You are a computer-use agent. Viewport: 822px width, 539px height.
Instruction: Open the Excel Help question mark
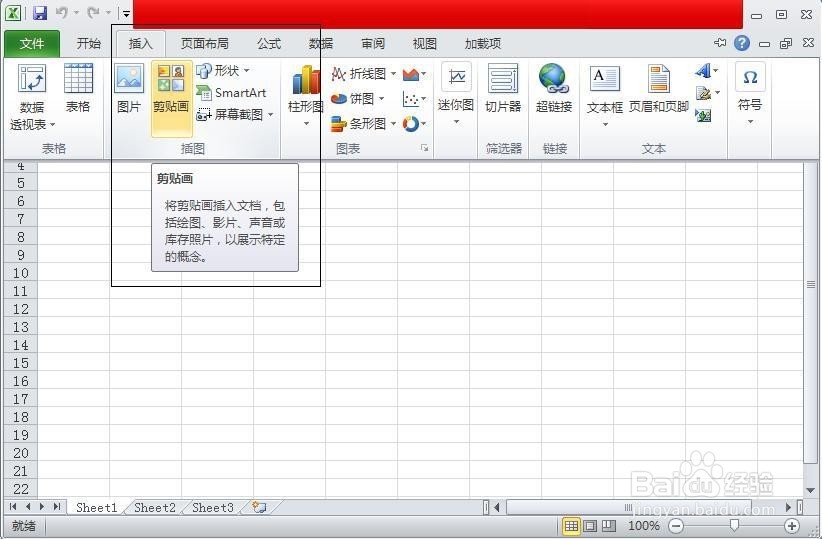coord(741,43)
